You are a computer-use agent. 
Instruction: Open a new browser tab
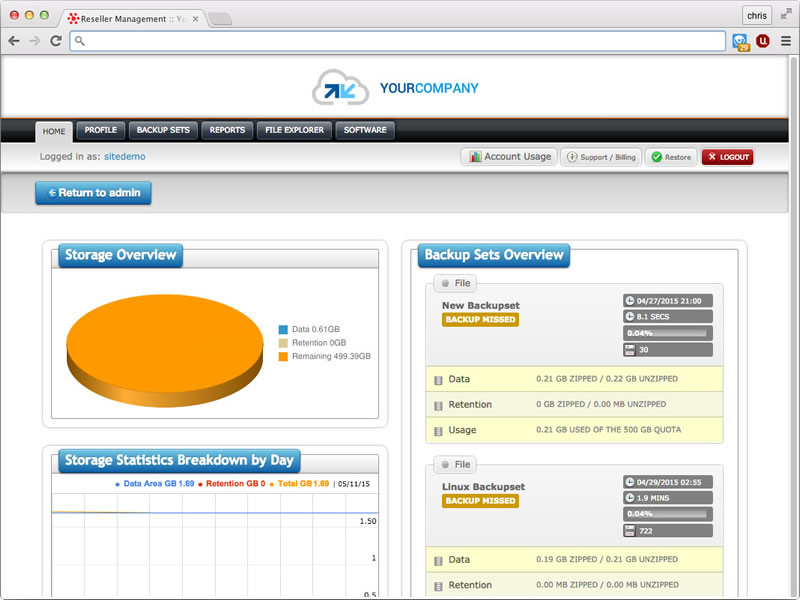point(220,19)
